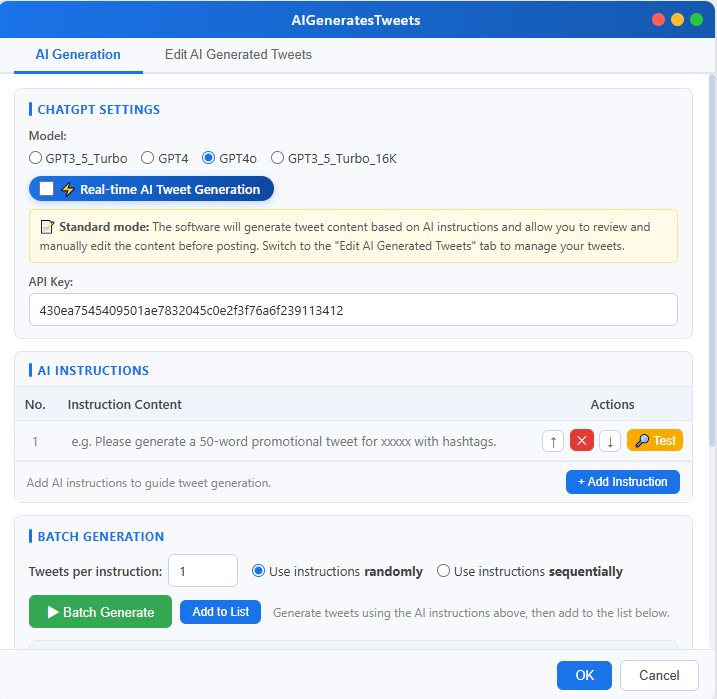Screen dimensions: 717x699
Task: Select Use instructions randomly option
Action: [258, 572]
